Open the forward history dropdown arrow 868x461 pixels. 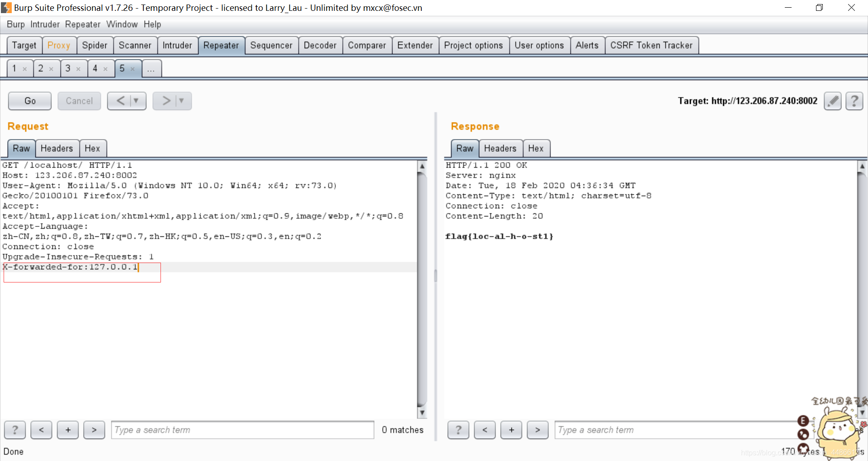[182, 101]
